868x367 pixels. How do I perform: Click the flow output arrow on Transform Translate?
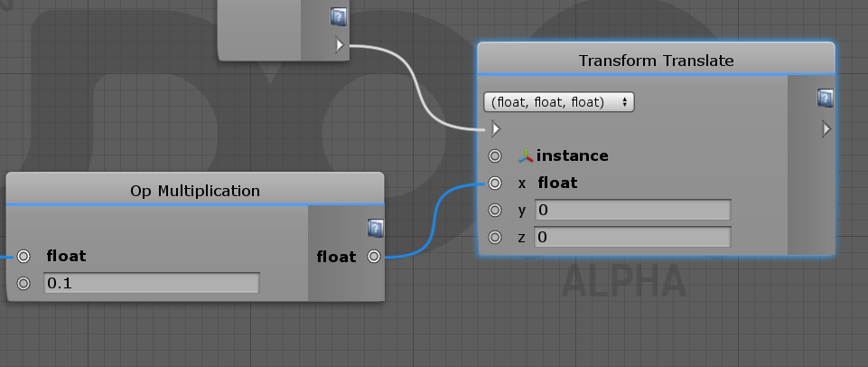click(826, 129)
